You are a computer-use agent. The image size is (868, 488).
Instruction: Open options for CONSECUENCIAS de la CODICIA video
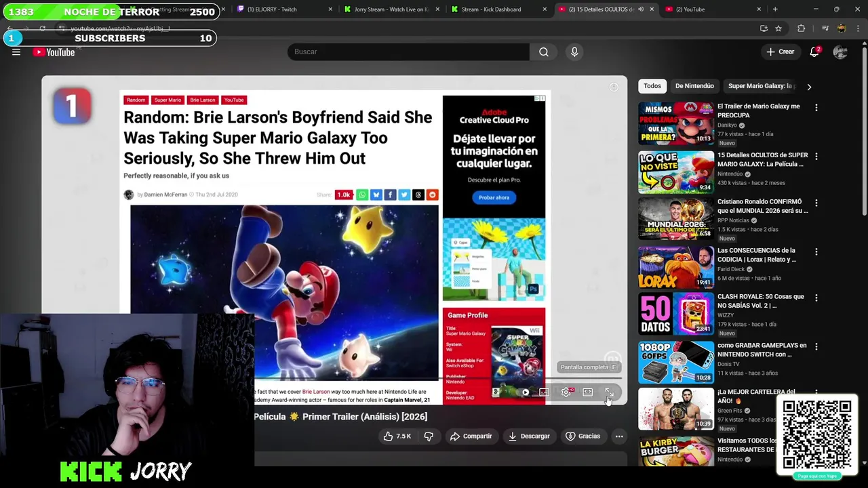pyautogui.click(x=816, y=252)
